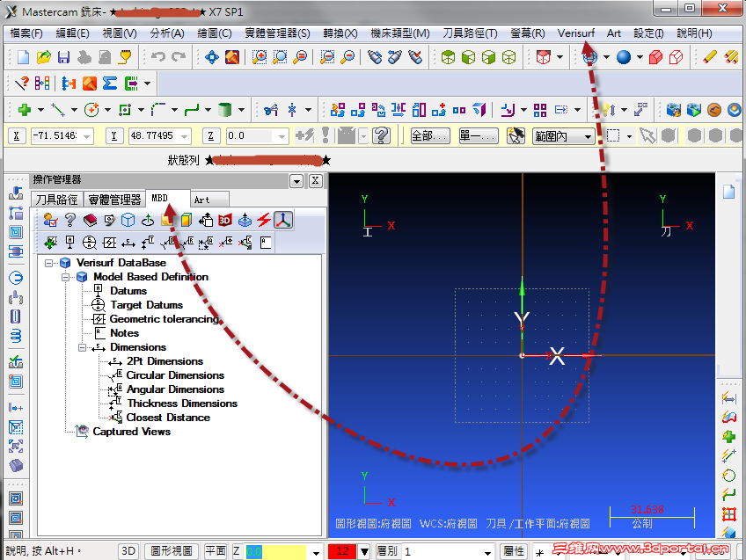746x560 pixels.
Task: Click the Sigma statistics icon
Action: point(110,84)
